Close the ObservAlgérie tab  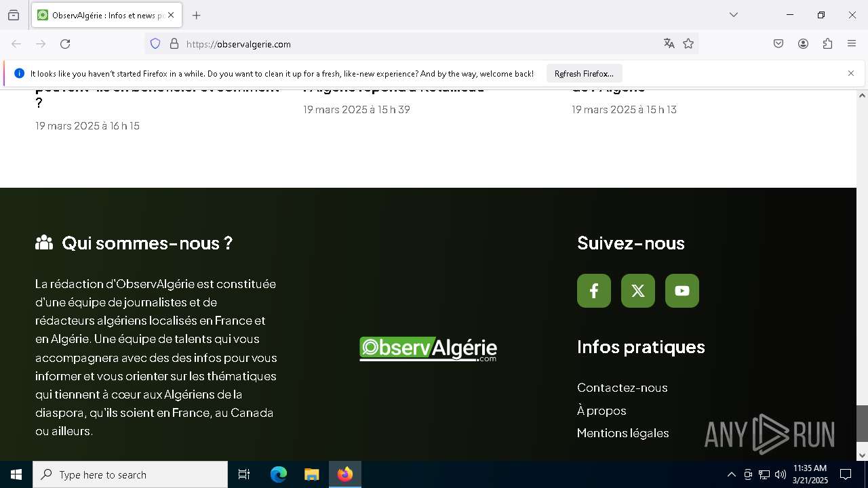point(171,15)
